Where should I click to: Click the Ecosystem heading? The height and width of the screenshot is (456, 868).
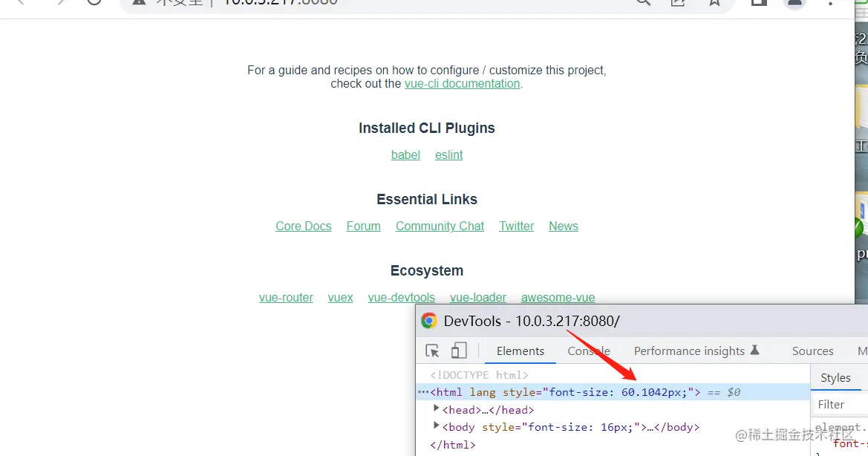point(427,270)
